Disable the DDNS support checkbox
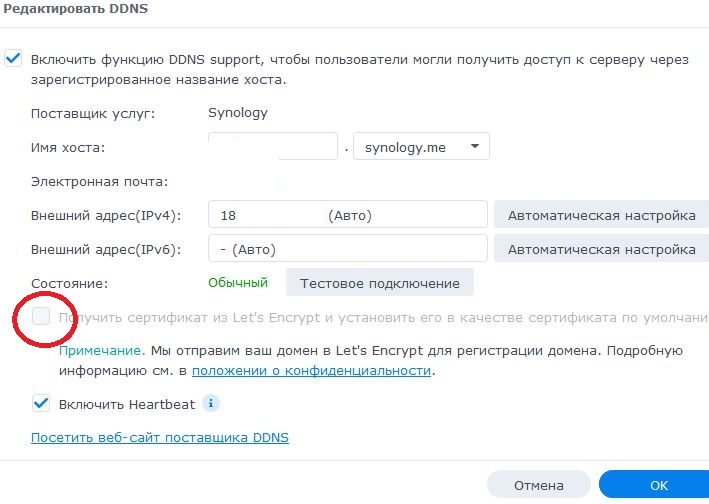 (13, 59)
